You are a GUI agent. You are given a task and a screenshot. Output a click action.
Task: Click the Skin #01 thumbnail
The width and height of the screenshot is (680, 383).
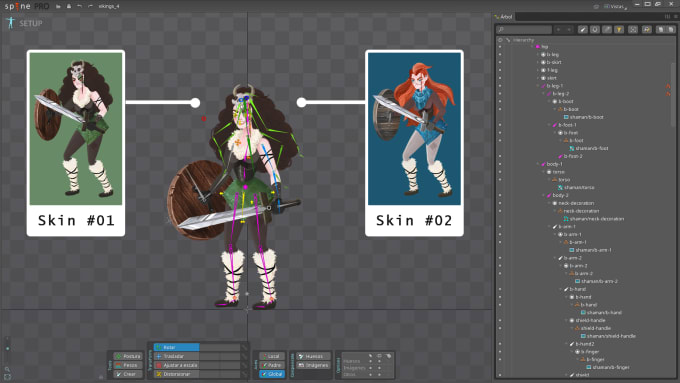click(76, 128)
